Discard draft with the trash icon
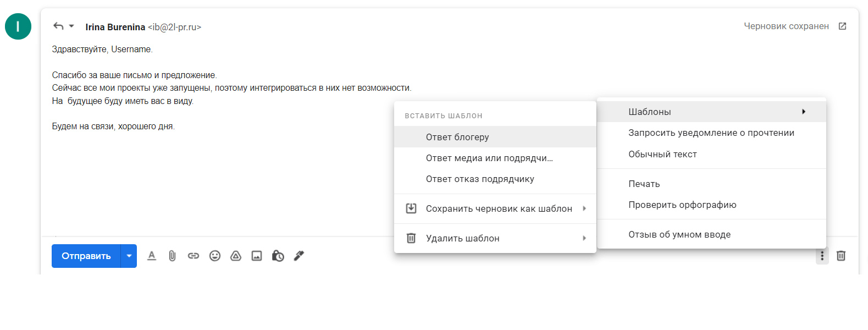 click(841, 256)
